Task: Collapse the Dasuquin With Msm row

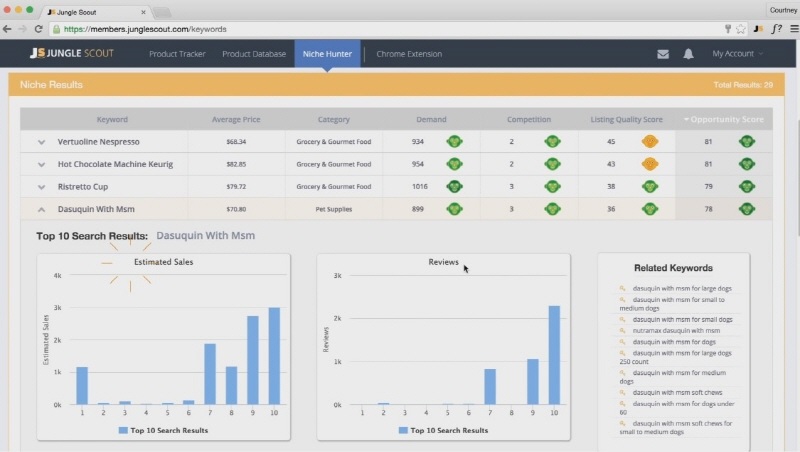Action: coord(41,209)
